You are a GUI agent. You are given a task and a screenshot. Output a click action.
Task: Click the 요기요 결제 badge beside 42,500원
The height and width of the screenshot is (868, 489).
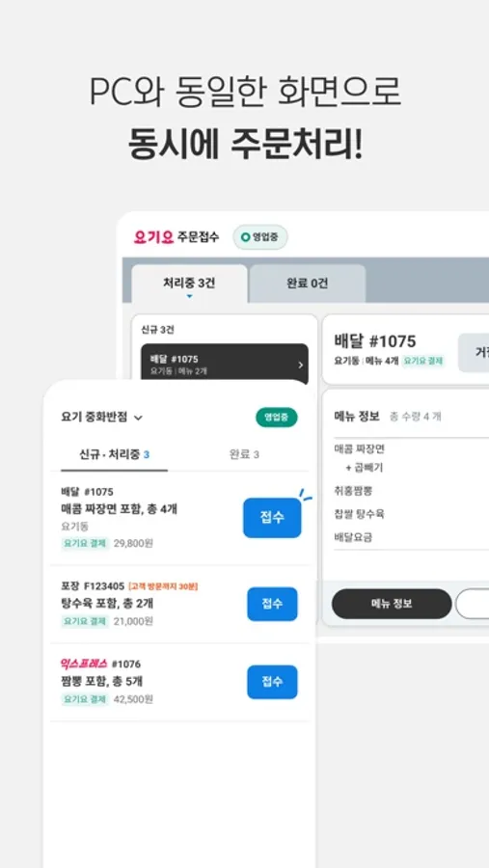click(85, 699)
